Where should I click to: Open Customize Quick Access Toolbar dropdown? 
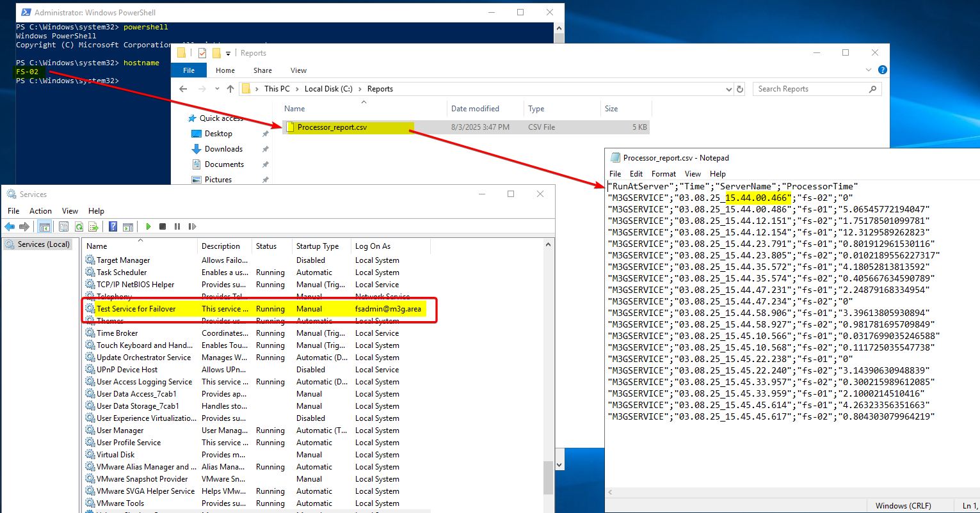coord(228,53)
